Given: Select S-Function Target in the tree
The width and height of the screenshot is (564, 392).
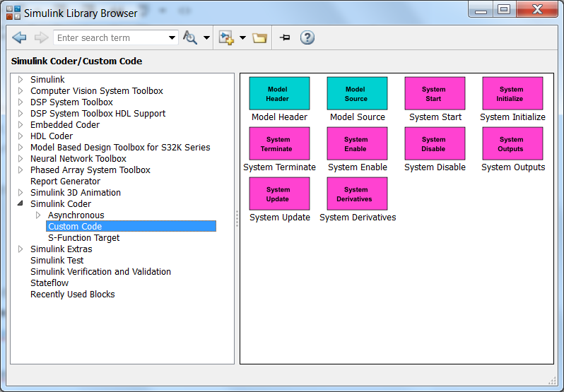Looking at the screenshot, I should coord(84,238).
